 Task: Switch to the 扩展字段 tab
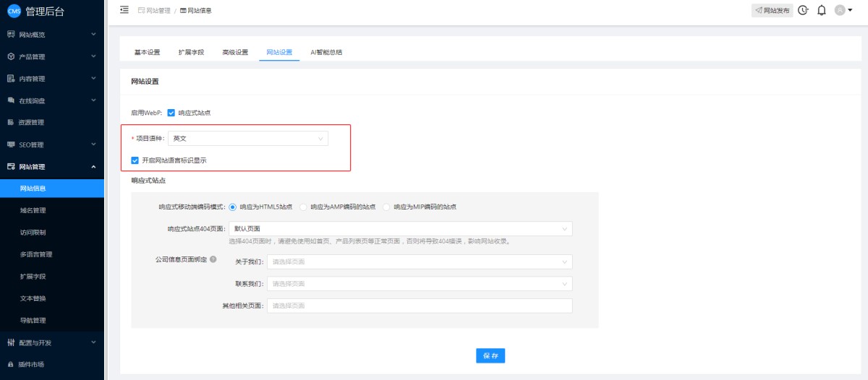pos(191,52)
